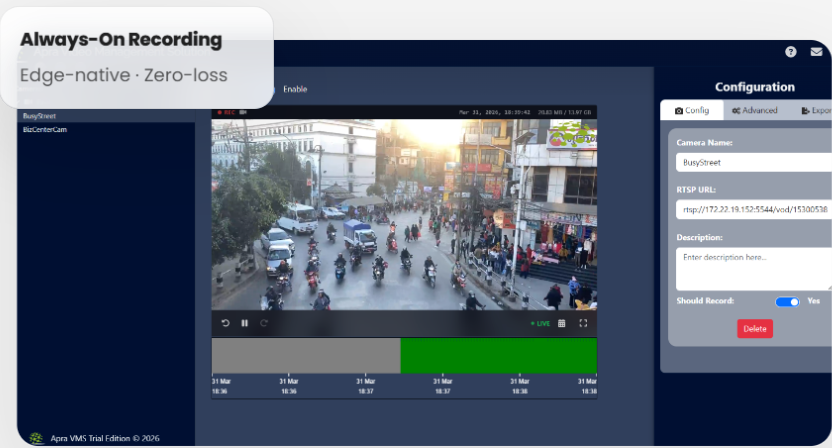Viewport: 832px width, 448px height.
Task: Open the Export tab
Action: click(816, 110)
